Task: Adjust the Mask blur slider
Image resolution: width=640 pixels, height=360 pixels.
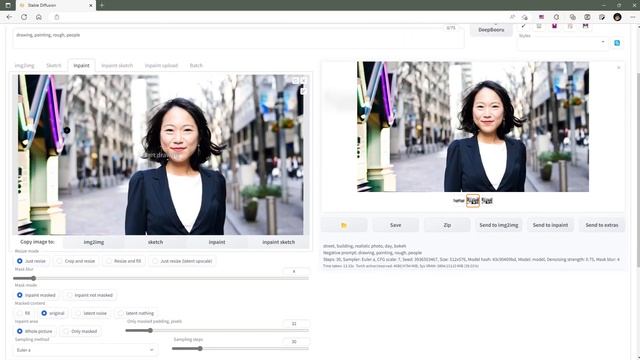Action: tap(161, 278)
